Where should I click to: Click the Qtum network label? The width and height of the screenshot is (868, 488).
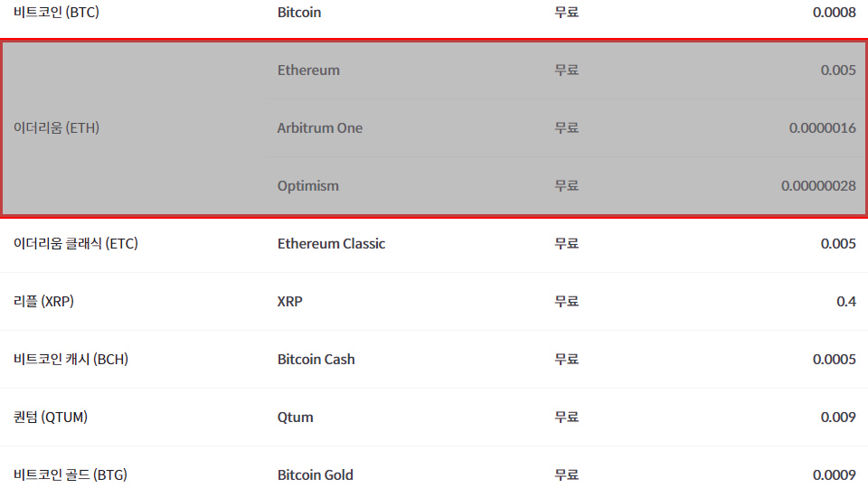click(295, 418)
